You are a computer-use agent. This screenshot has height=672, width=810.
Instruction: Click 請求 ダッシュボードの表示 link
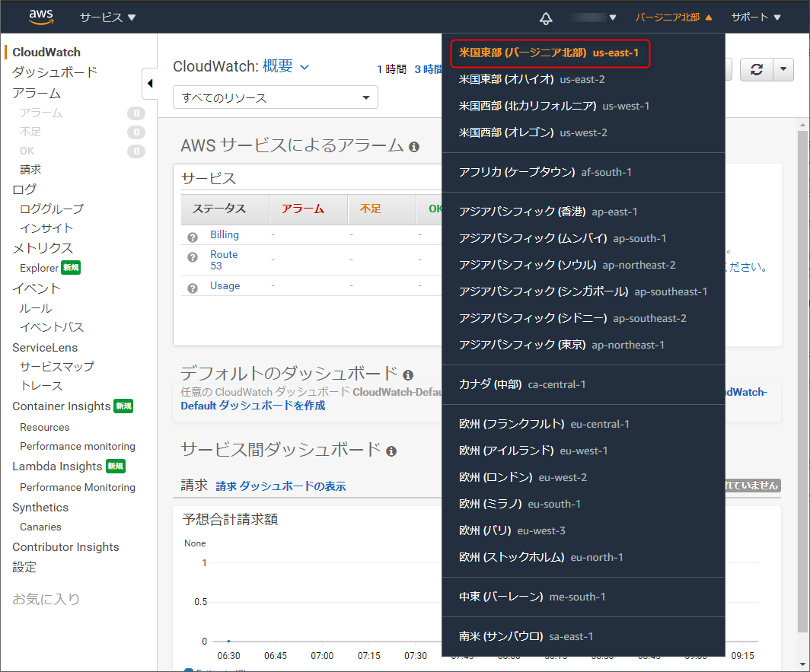(280, 486)
